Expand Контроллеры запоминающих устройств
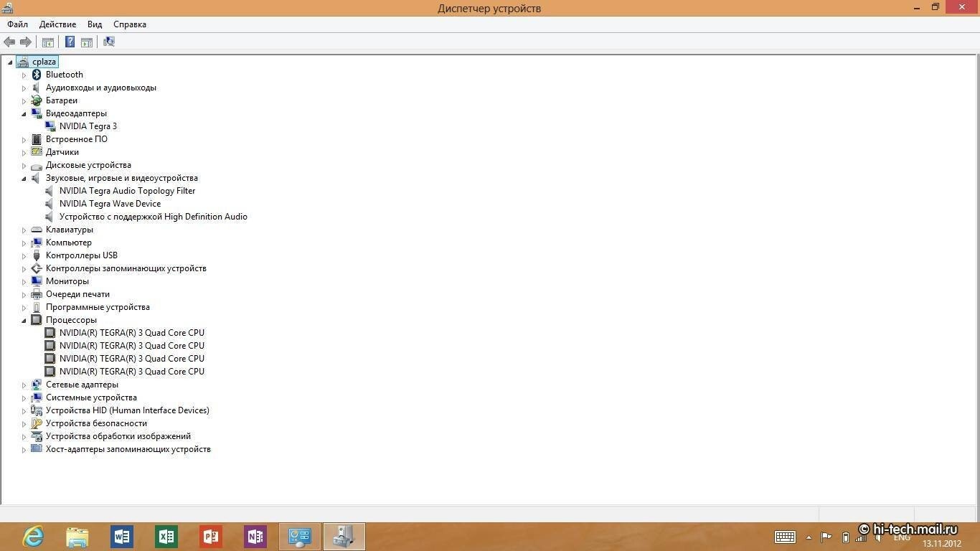The width and height of the screenshot is (980, 551). tap(24, 268)
